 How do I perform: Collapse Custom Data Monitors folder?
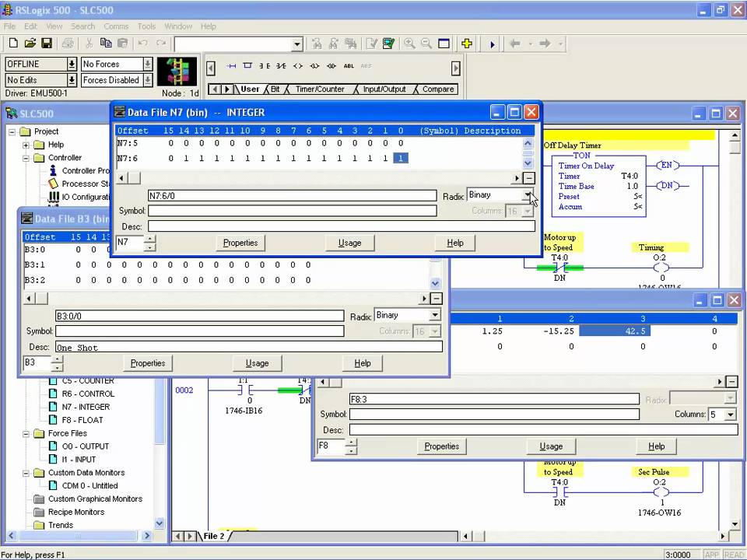[26, 474]
